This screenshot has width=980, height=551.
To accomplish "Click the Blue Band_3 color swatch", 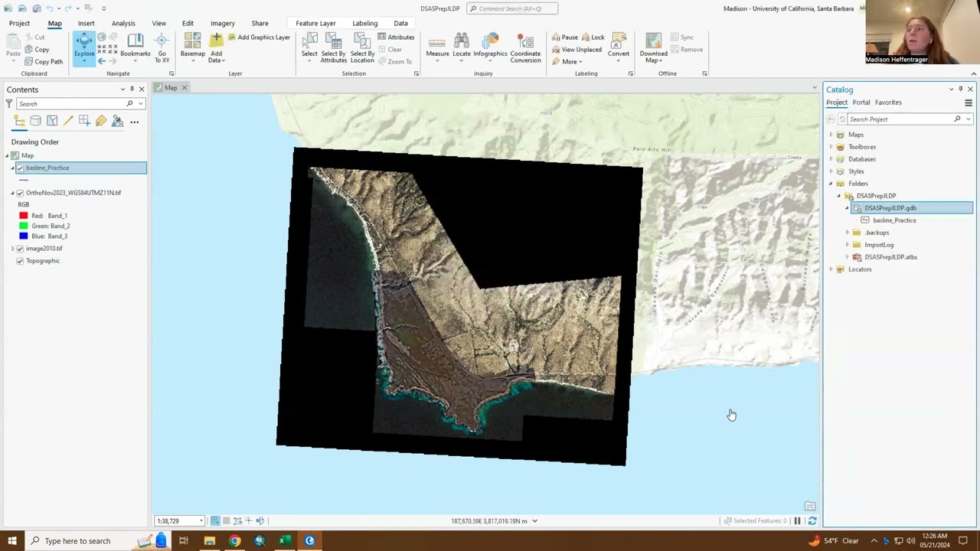I will point(23,236).
